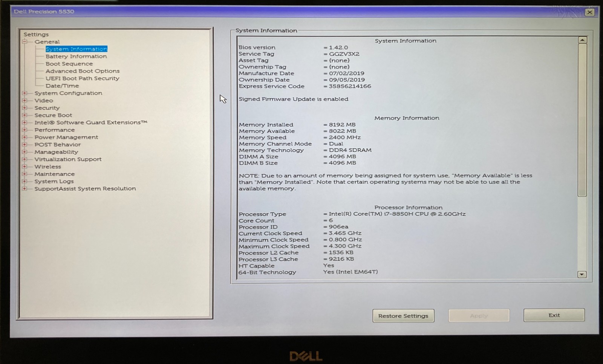This screenshot has height=364, width=603.
Task: Open UEFI Boot Path Security
Action: point(83,78)
